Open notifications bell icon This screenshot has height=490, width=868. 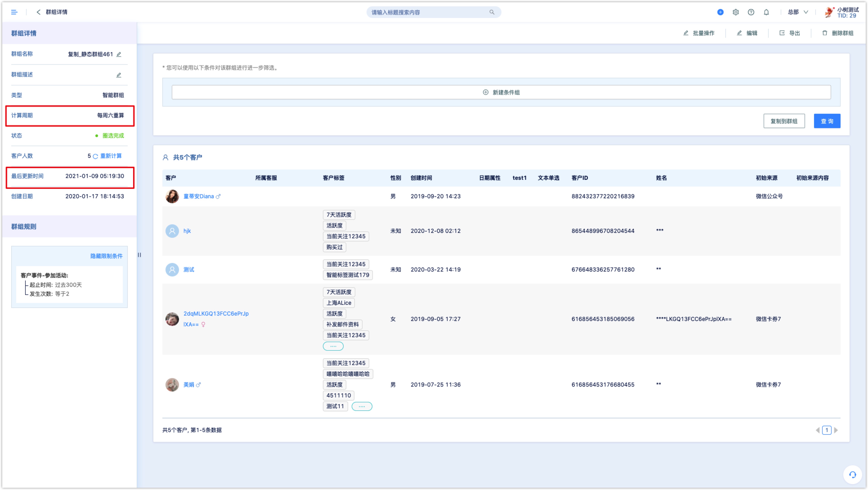766,12
